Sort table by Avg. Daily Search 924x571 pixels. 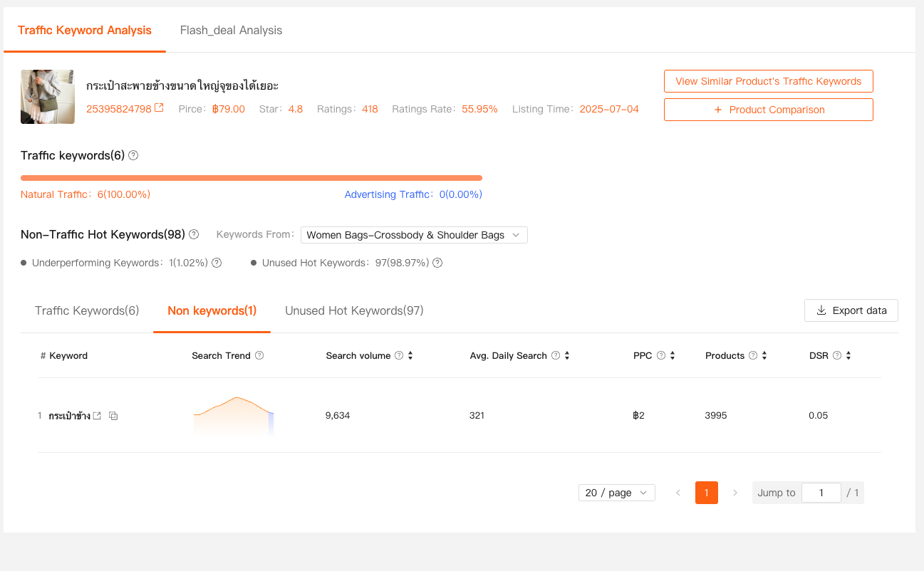[x=567, y=355]
